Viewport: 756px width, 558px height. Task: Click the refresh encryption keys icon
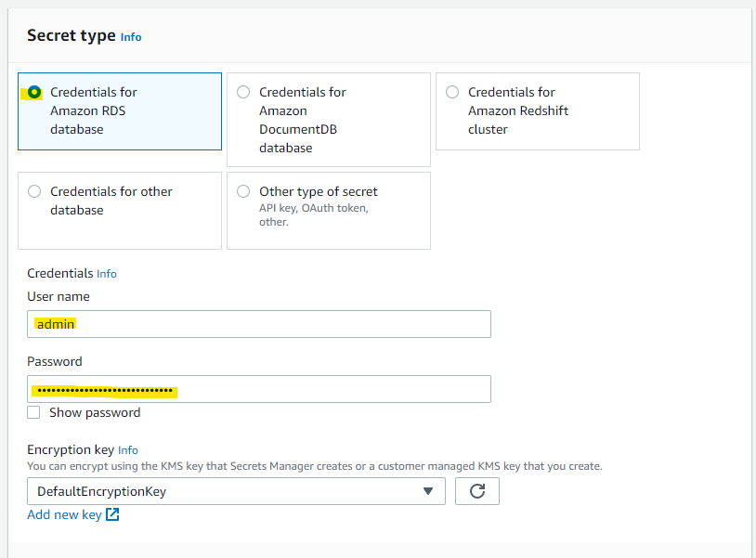tap(477, 491)
